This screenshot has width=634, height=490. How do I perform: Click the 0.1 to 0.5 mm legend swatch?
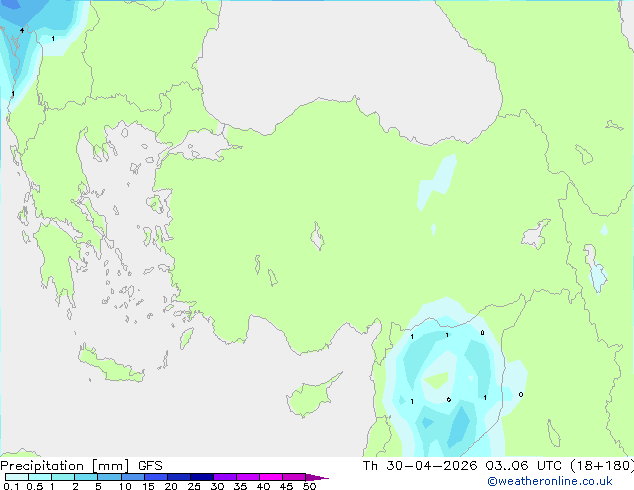[17, 477]
